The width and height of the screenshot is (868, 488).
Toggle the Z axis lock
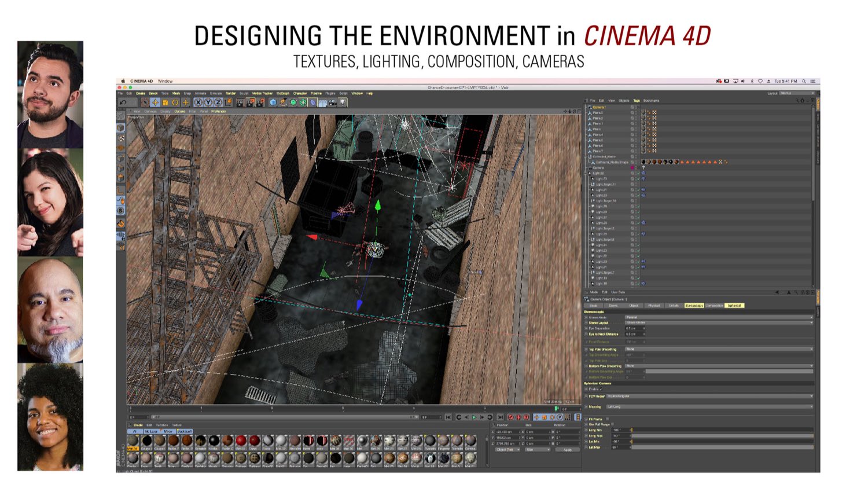coord(218,102)
